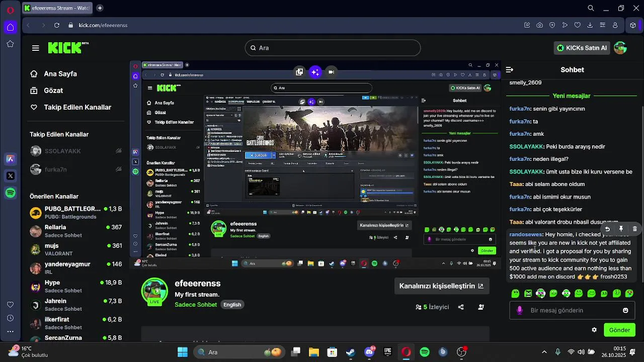Click the snapshot camera icon in address bar
Image resolution: width=644 pixels, height=362 pixels.
pyautogui.click(x=539, y=25)
